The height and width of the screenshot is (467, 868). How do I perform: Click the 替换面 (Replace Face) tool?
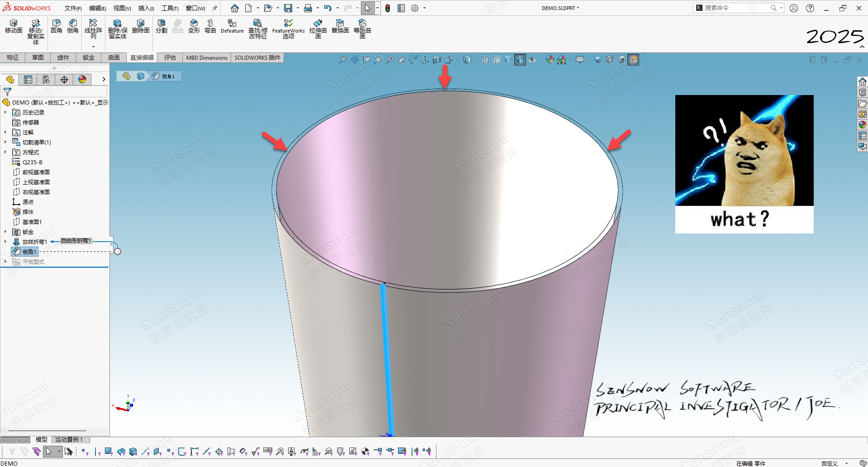tap(340, 26)
